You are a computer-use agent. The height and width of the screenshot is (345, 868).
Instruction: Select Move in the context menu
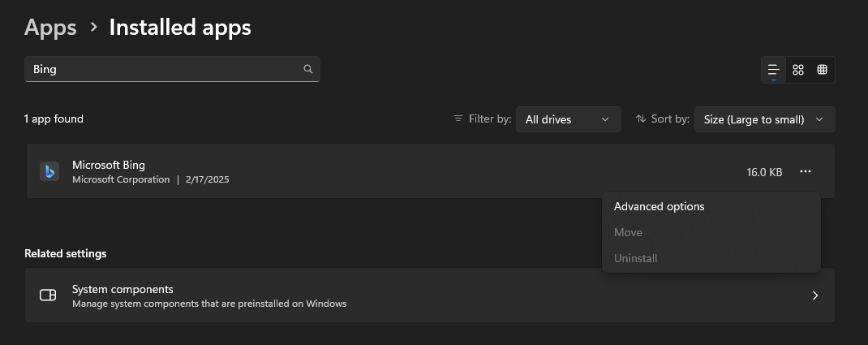tap(711, 233)
